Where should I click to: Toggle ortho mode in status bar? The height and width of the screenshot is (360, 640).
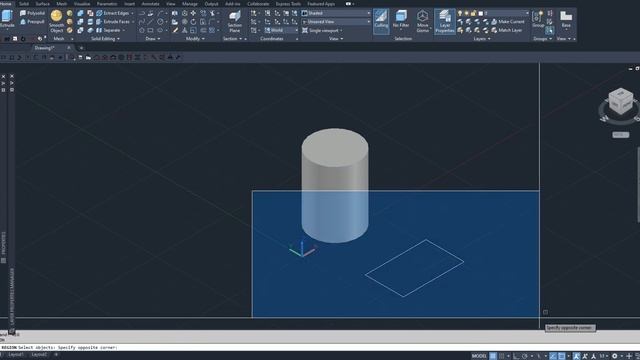pos(516,356)
